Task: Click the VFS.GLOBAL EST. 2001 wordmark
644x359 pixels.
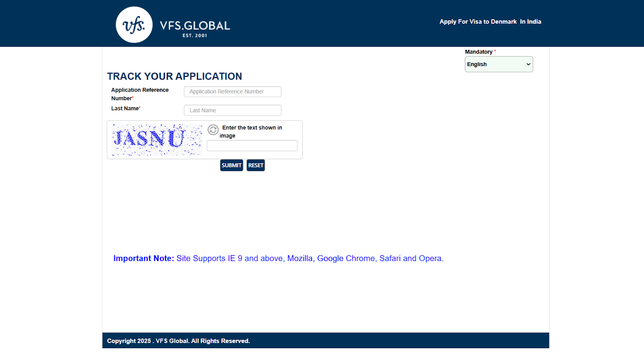Action: pyautogui.click(x=195, y=29)
